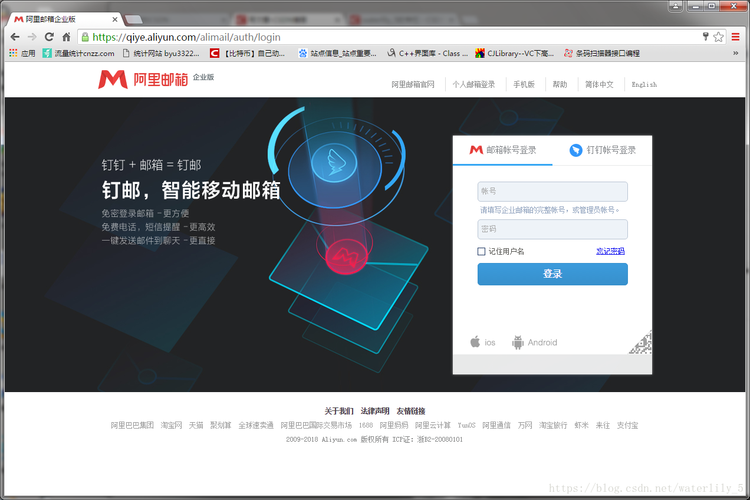This screenshot has width=750, height=500.
Task: Open the 阿里邮箱官网 header link
Action: 413,84
